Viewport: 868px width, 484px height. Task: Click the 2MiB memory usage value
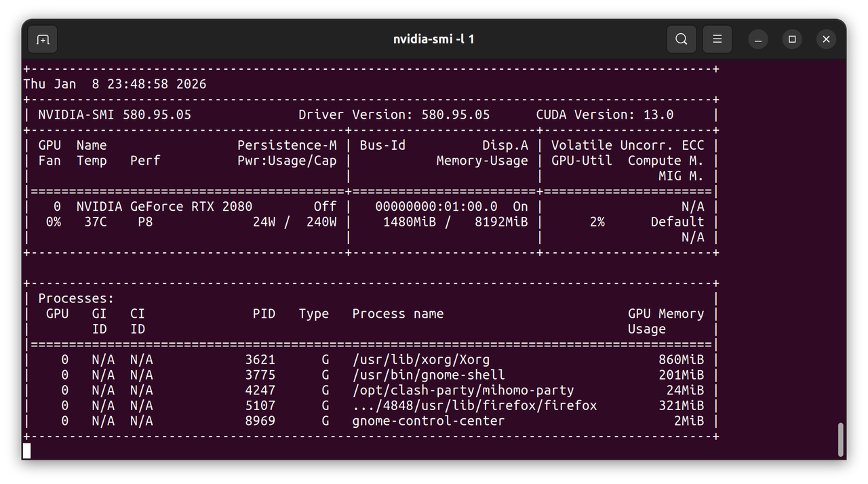(x=689, y=421)
